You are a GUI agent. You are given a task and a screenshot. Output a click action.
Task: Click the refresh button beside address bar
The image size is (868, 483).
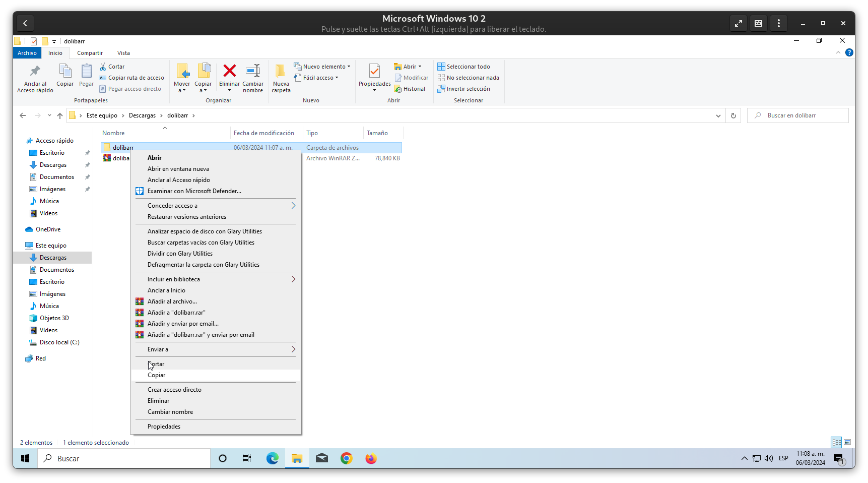pyautogui.click(x=733, y=115)
